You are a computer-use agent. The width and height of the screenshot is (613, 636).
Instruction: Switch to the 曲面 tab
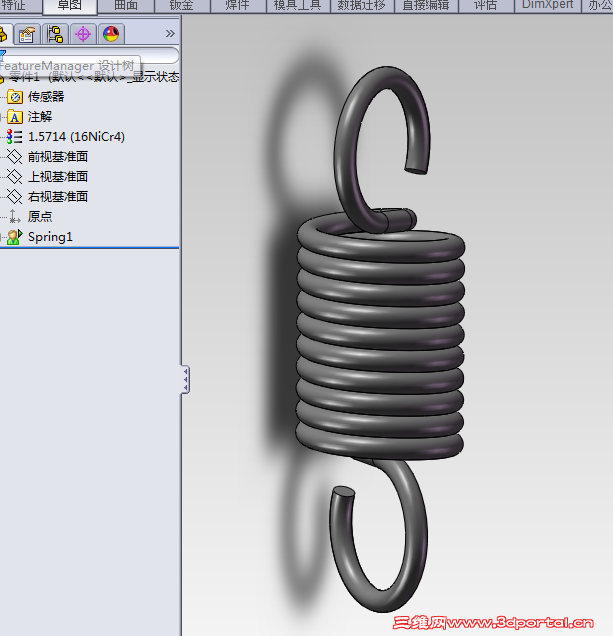click(x=126, y=6)
